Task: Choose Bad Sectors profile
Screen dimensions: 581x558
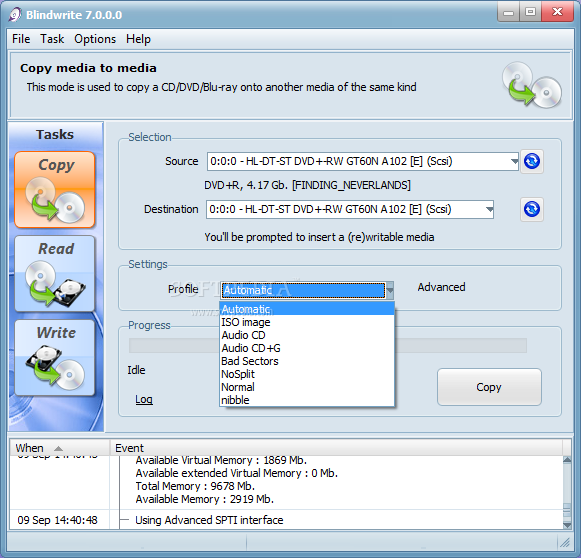Action: [x=307, y=361]
